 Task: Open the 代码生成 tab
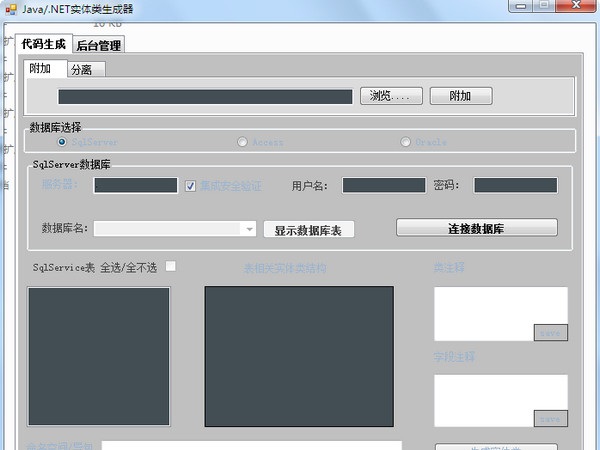point(43,44)
